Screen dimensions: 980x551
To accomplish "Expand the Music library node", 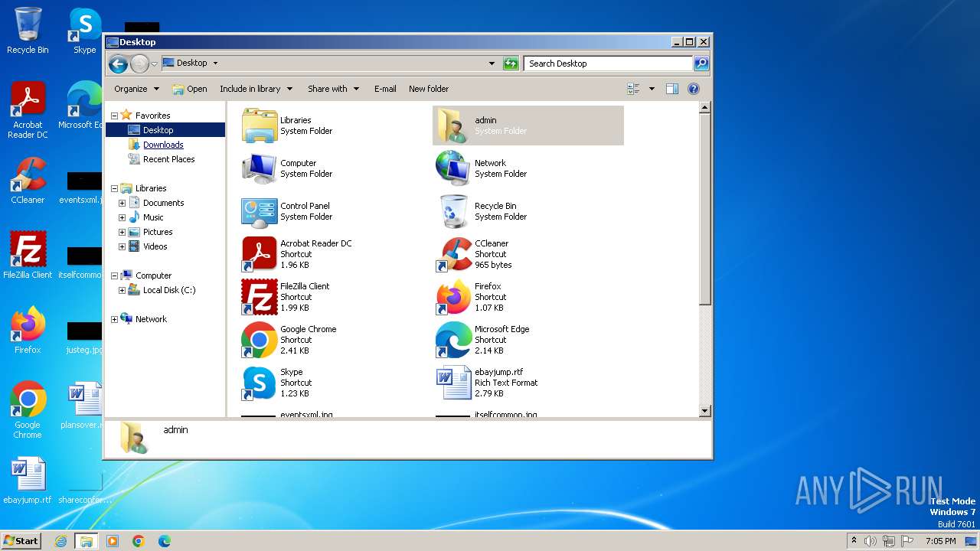I will click(x=122, y=217).
